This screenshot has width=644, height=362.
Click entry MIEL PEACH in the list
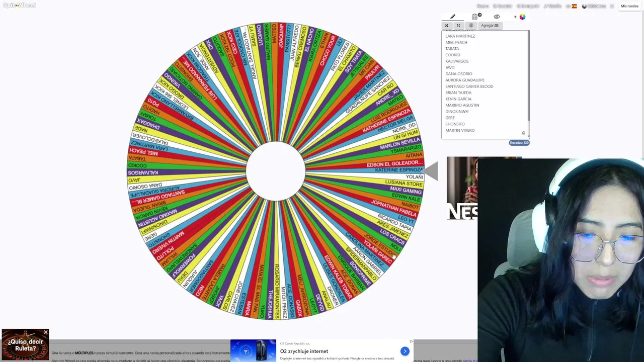click(456, 42)
